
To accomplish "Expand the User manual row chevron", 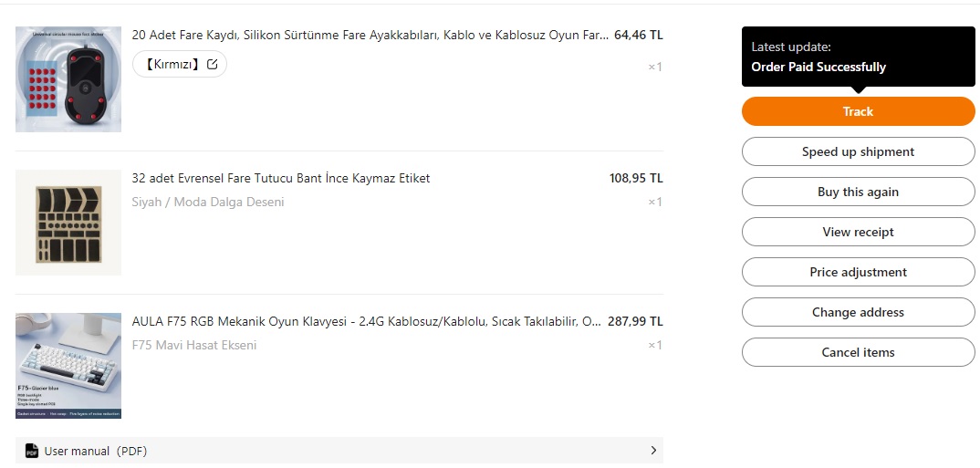I will coord(653,451).
